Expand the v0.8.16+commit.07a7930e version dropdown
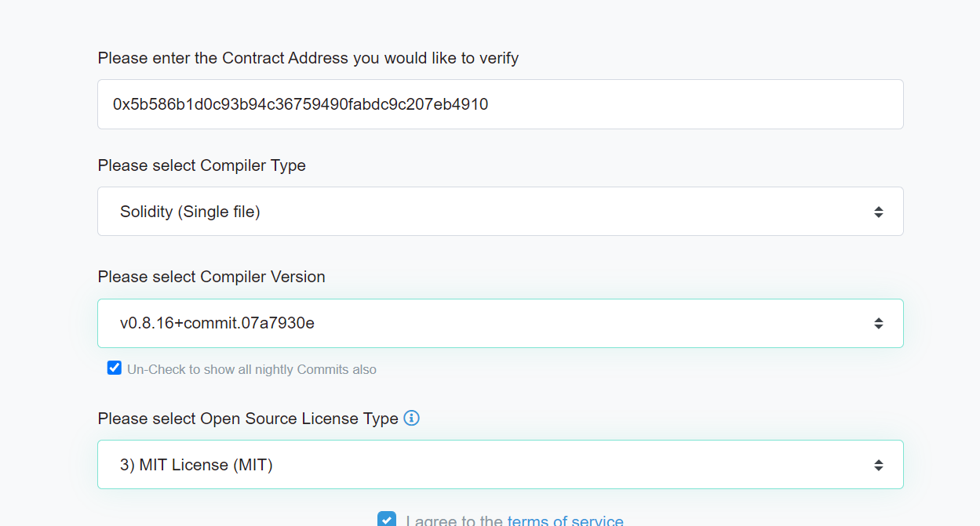Screen dimensions: 980x526 tap(501, 323)
